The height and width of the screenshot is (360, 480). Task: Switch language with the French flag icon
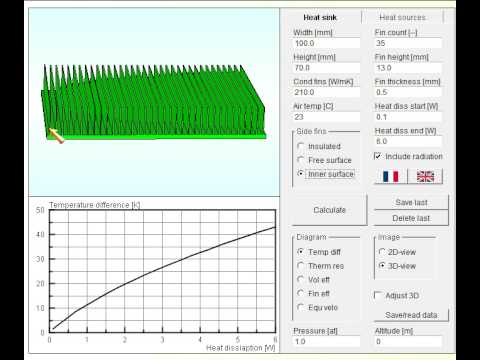click(x=390, y=176)
